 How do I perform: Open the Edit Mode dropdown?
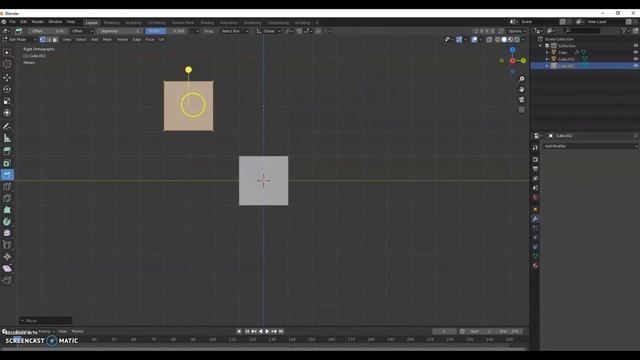tap(19, 40)
